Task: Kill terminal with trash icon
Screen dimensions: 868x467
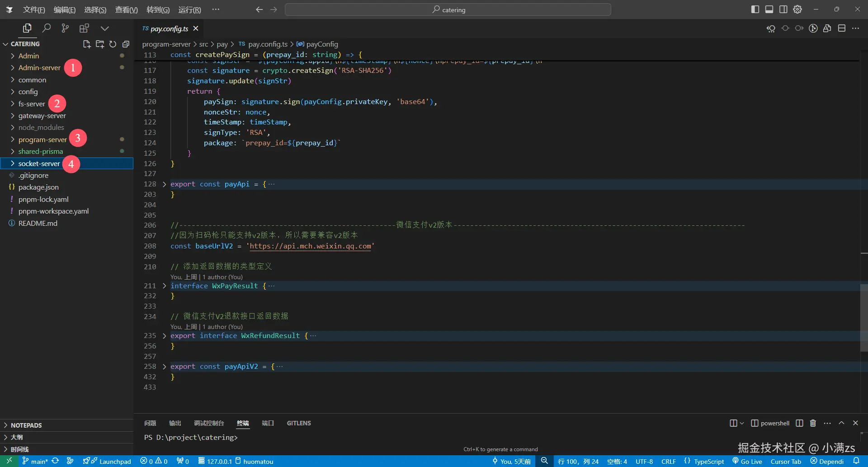Action: click(813, 423)
